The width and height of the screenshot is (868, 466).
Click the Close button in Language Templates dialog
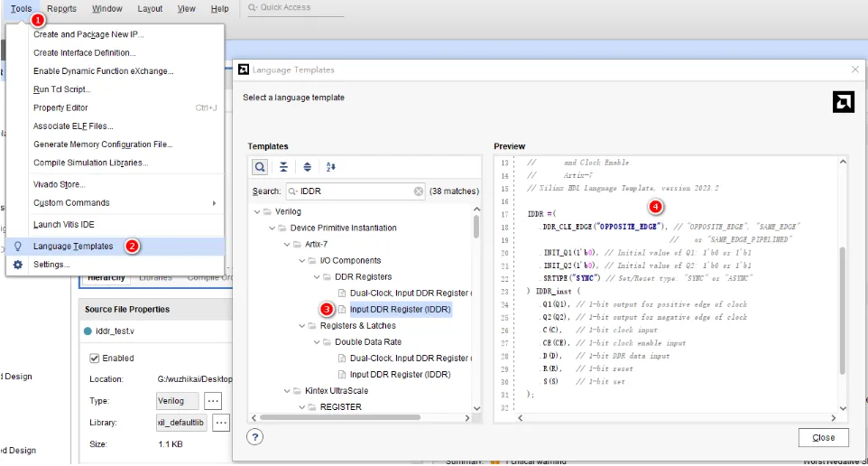[x=823, y=438]
